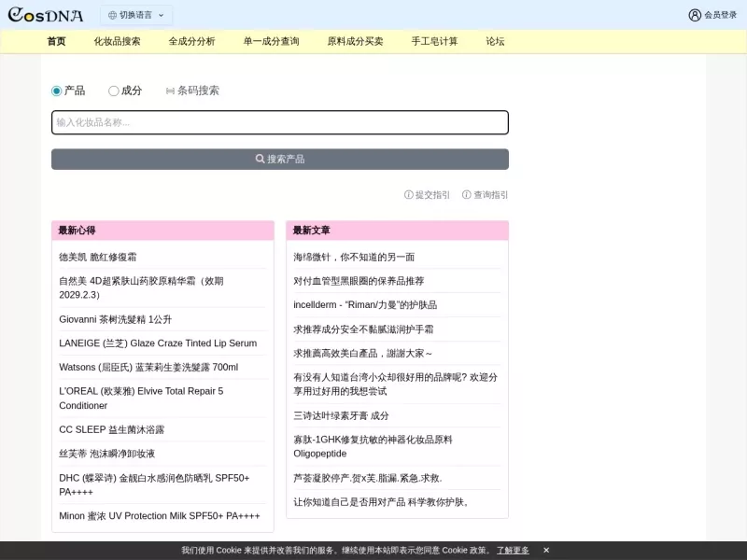The height and width of the screenshot is (560, 747).
Task: Open review Giovanni 茶树洗髮精 1公升
Action: [x=115, y=319]
